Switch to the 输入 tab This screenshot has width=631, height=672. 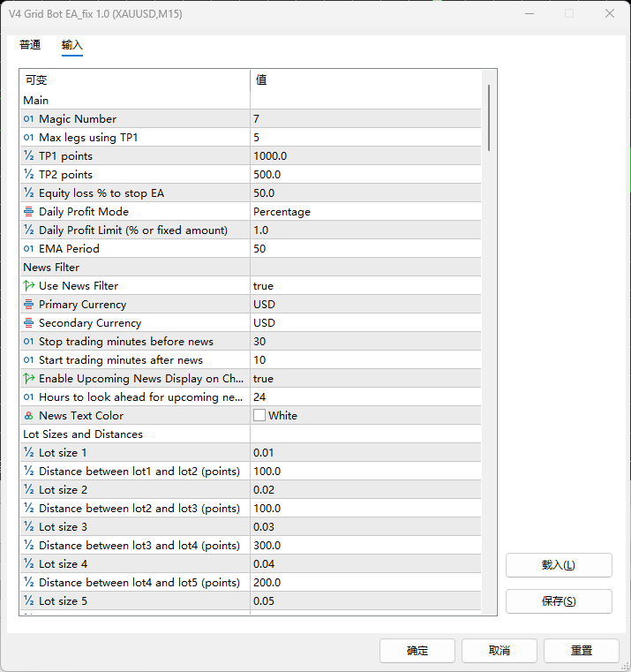[72, 44]
